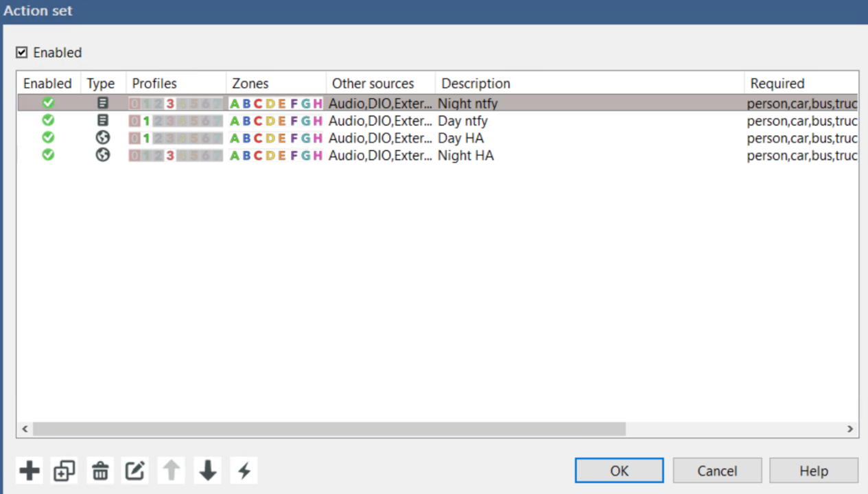Delete the selected action using trash icon

coord(100,470)
